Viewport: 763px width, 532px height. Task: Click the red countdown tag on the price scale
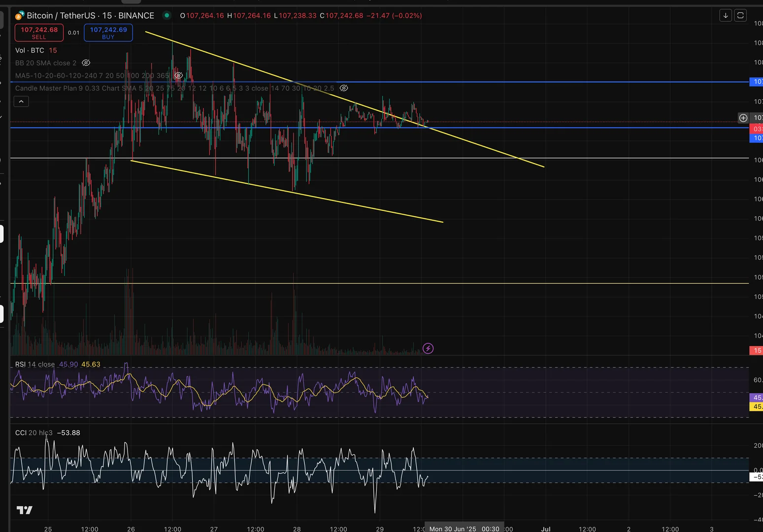point(756,129)
